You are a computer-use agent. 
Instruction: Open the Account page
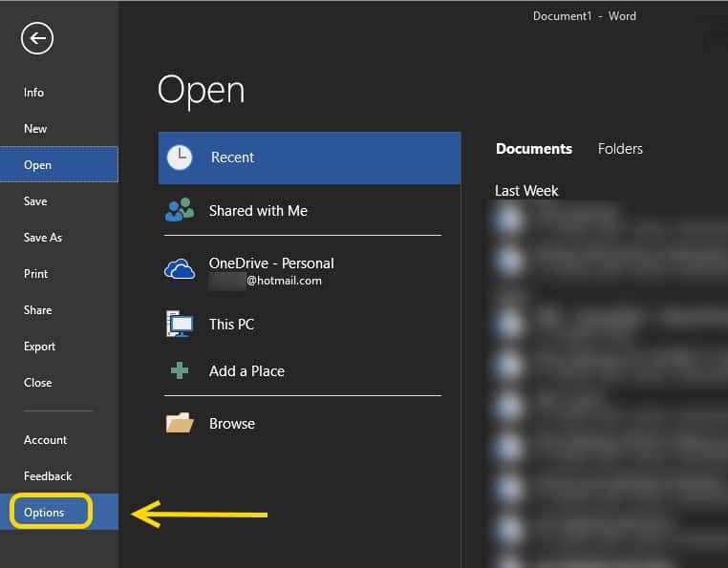46,440
